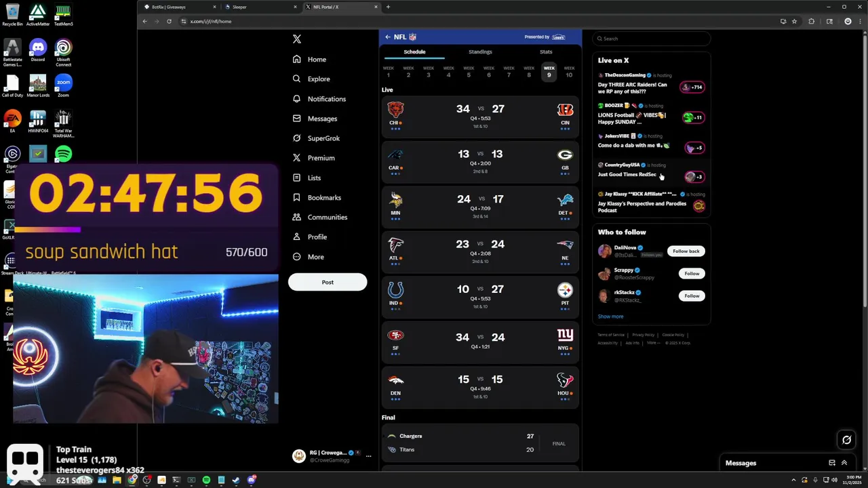Image resolution: width=868 pixels, height=488 pixels.
Task: Click the Spotify icon in the taskbar
Action: (206, 481)
